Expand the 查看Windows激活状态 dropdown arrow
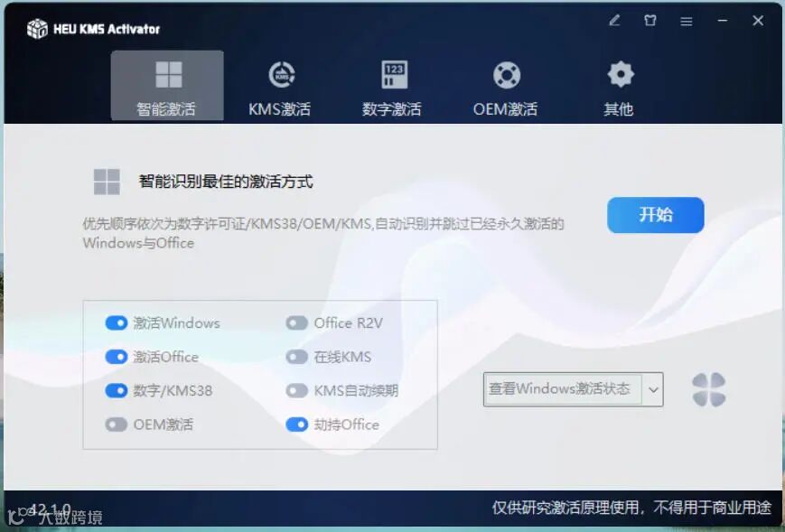Screen dimensions: 785x532 coord(653,389)
